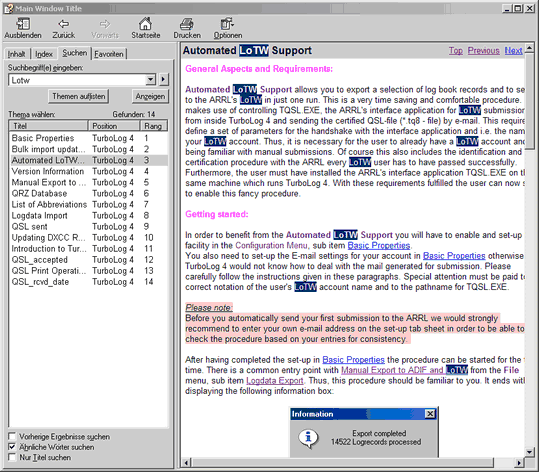
Task: Click the help icon in title bar
Action: click(x=8, y=8)
